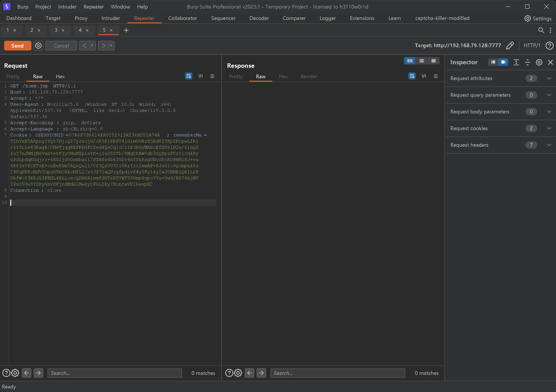Click the pencil icon to edit target
This screenshot has width=556, height=392.
pos(510,46)
